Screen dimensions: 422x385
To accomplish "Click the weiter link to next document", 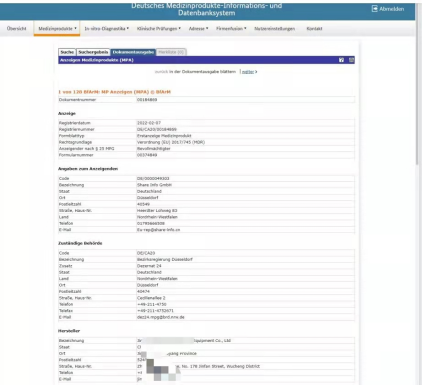I will tap(249, 72).
